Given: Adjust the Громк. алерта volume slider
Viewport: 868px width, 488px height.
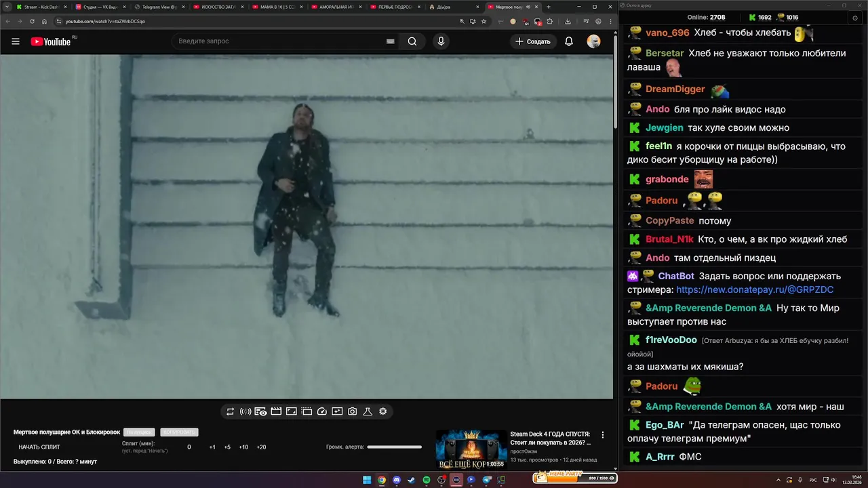Looking at the screenshot, I should click(x=394, y=447).
